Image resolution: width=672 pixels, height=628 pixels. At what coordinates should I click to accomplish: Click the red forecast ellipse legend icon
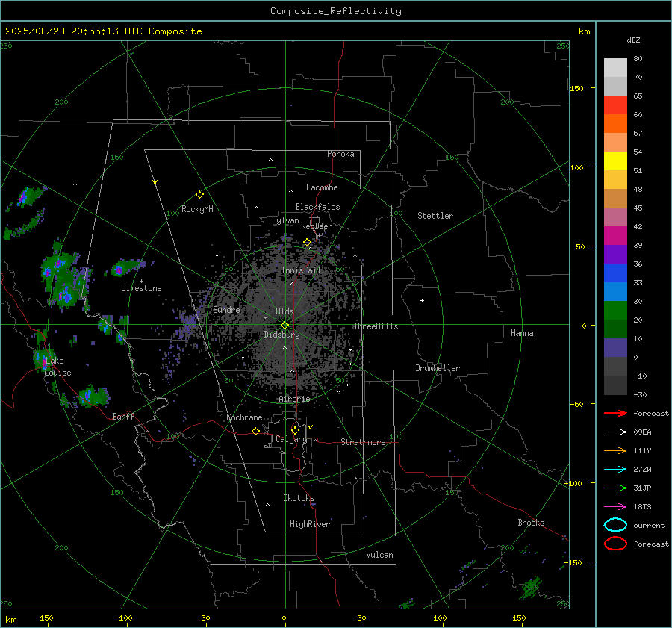click(x=615, y=544)
